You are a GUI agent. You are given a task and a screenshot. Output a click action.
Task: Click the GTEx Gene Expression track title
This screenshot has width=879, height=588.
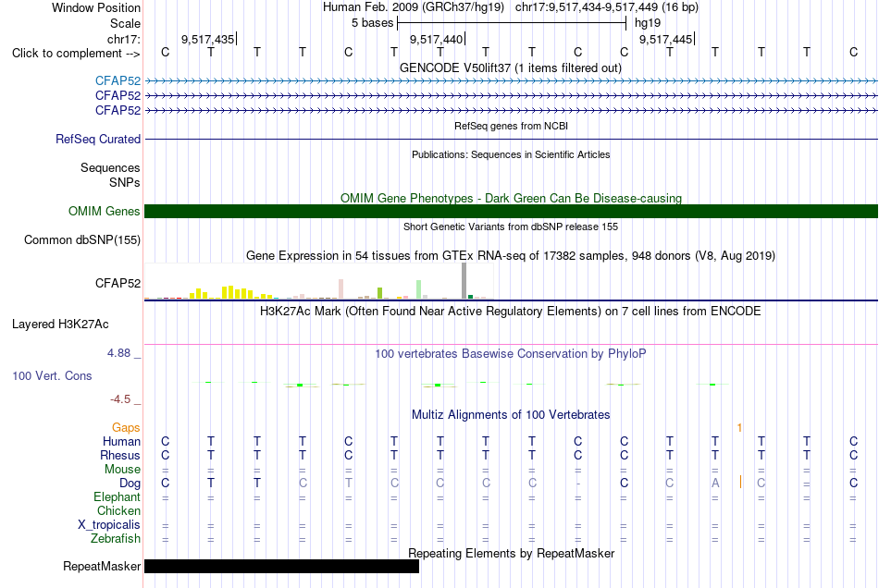point(511,256)
